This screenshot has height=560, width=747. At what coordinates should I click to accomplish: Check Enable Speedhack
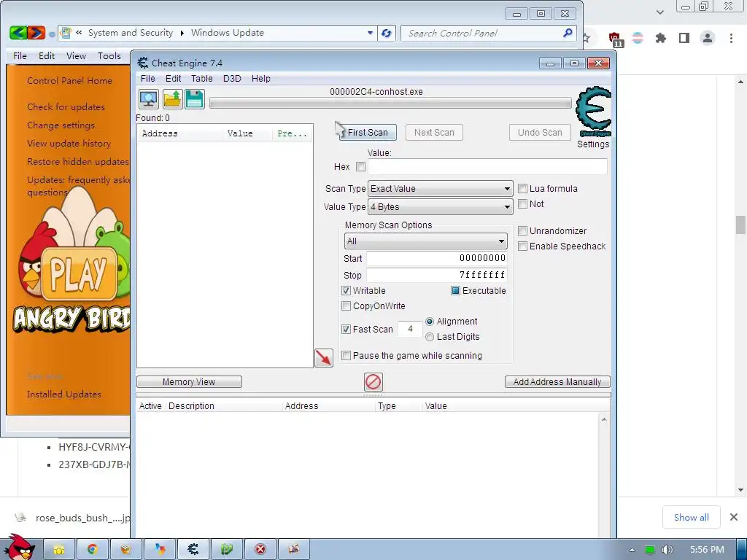tap(522, 246)
